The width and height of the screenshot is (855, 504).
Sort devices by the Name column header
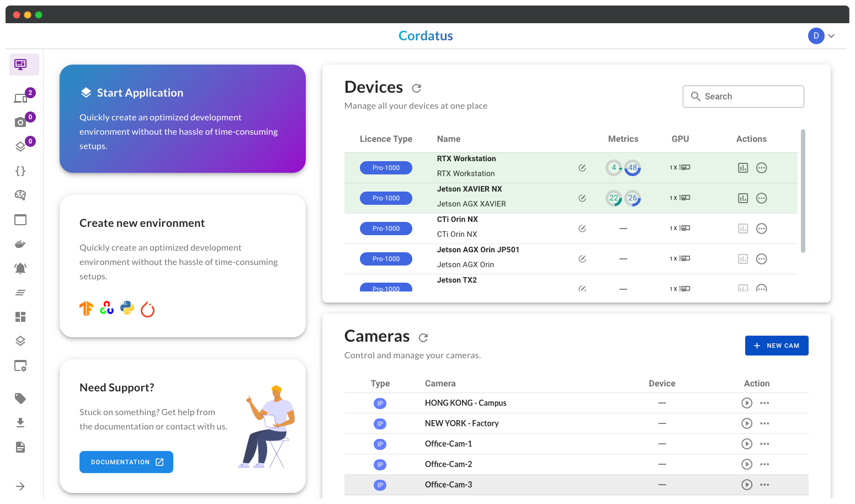pyautogui.click(x=449, y=139)
